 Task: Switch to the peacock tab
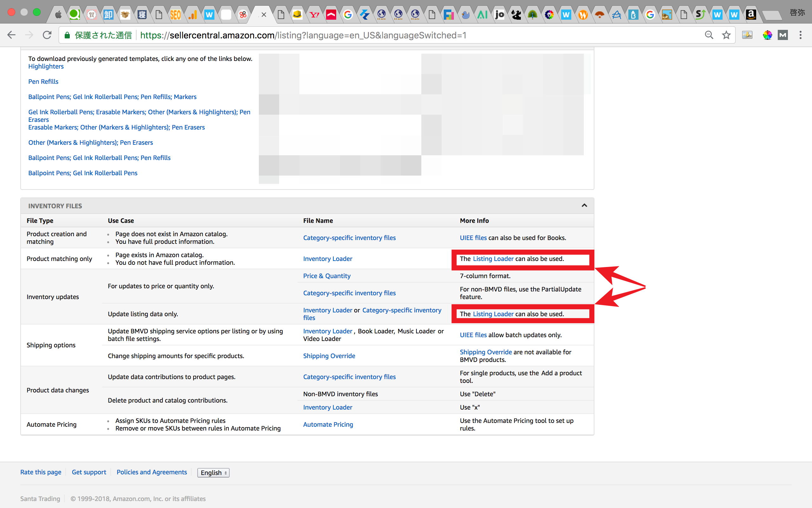tap(533, 15)
